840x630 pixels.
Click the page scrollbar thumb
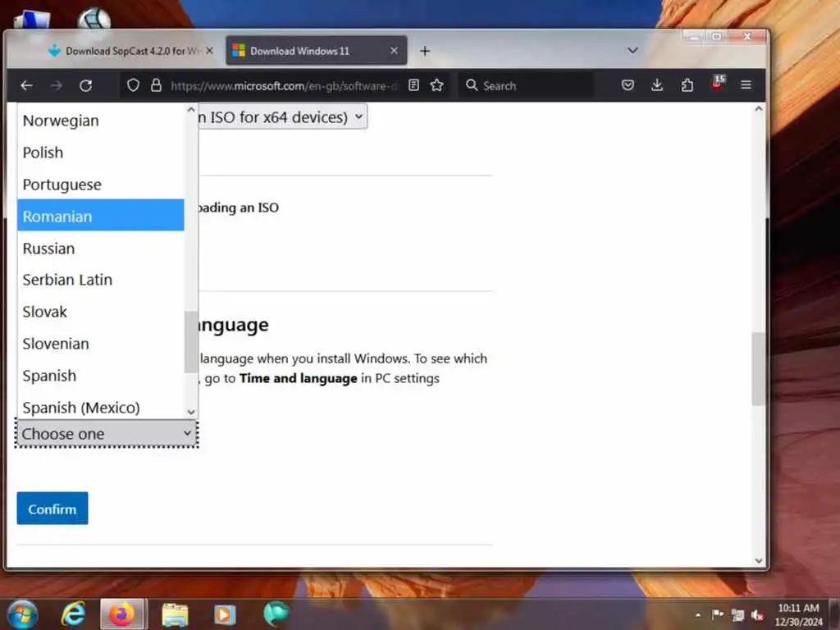(758, 368)
